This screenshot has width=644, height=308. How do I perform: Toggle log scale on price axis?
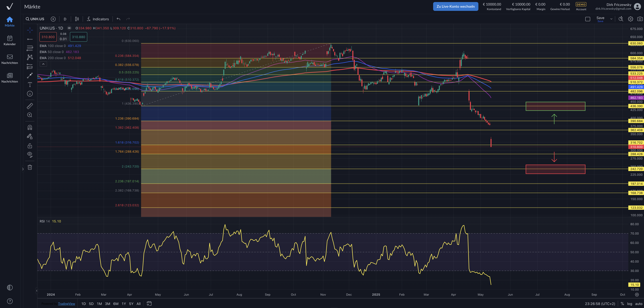(629, 304)
